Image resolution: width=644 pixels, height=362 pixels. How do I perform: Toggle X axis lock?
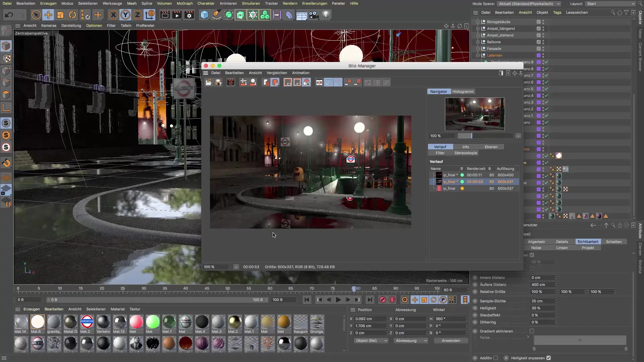(113, 15)
